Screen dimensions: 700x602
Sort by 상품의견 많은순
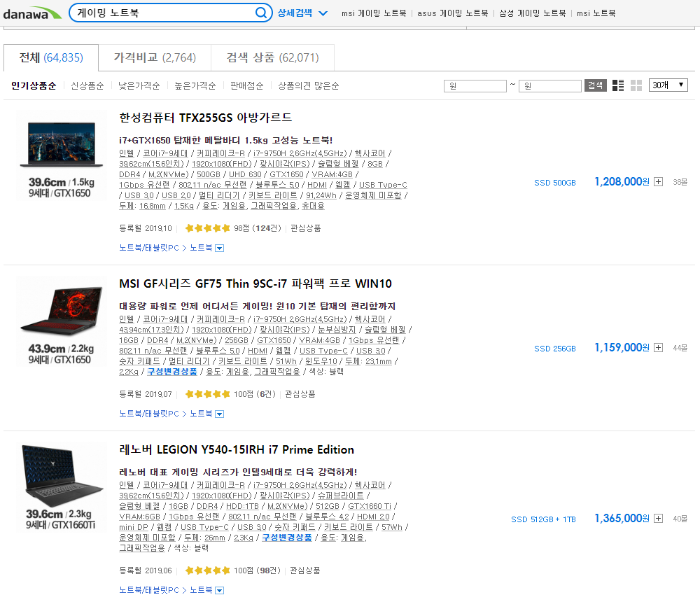pyautogui.click(x=309, y=85)
